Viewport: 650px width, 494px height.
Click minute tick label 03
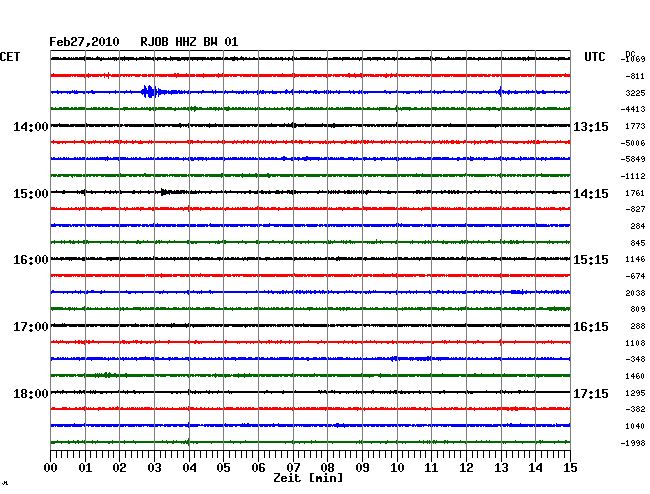[x=154, y=468]
